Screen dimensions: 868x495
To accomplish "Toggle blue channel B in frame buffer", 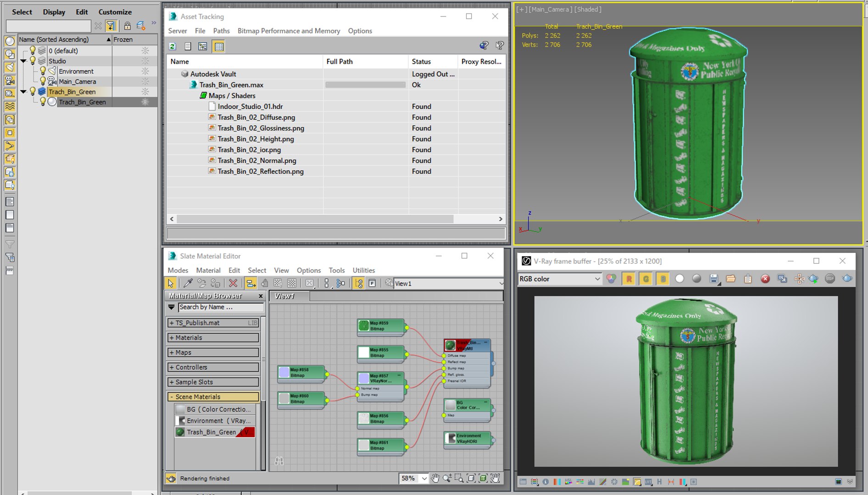I will (x=663, y=279).
